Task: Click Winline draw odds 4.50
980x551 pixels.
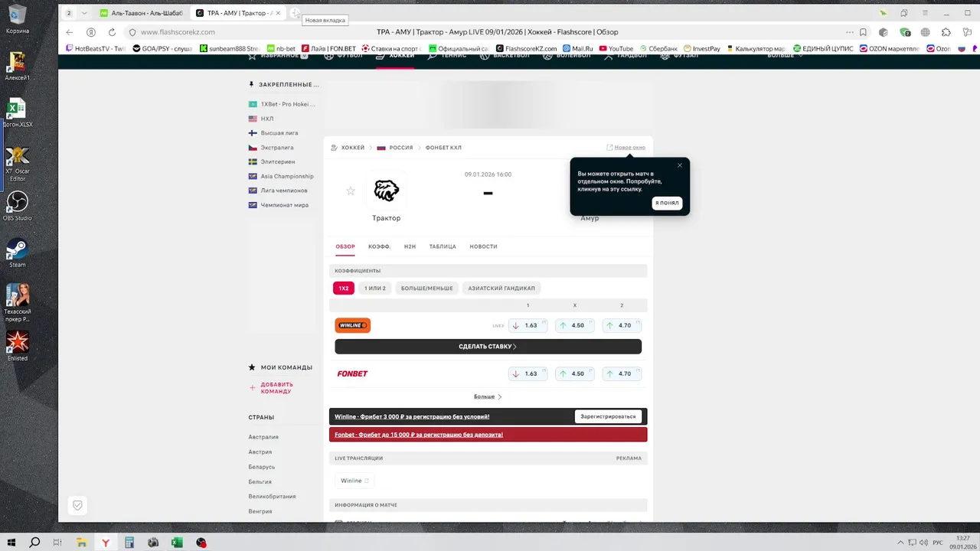Action: pyautogui.click(x=575, y=325)
